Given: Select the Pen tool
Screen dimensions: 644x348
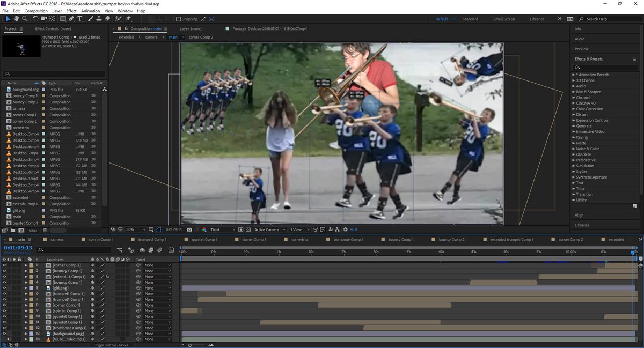Looking at the screenshot, I should pos(71,19).
